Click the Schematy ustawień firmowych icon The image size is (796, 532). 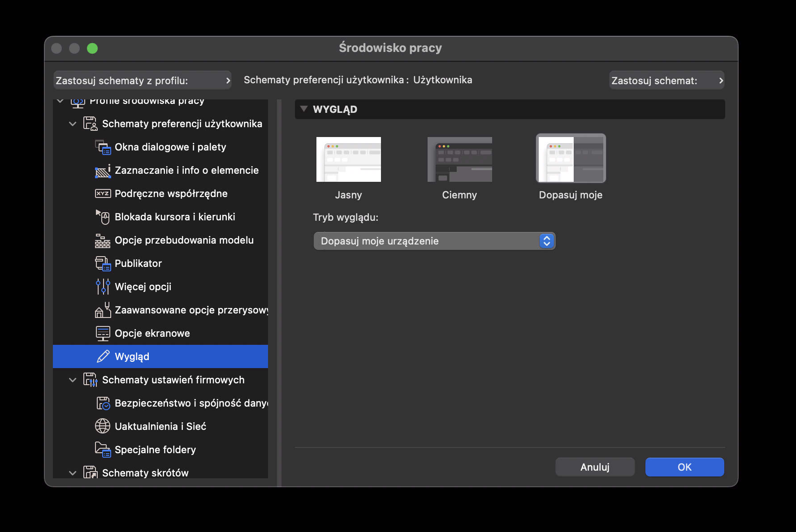pyautogui.click(x=90, y=380)
